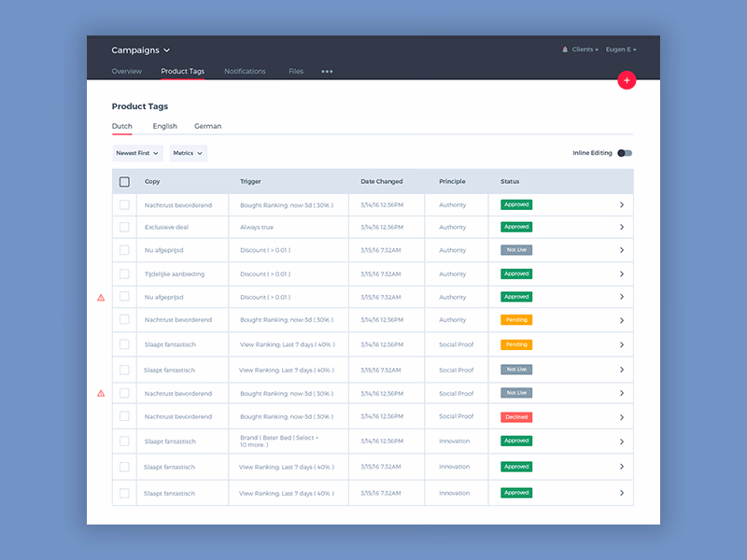Click warning triangle beside Nu afgeprijsd row
Screen dimensions: 747x560
click(101, 298)
